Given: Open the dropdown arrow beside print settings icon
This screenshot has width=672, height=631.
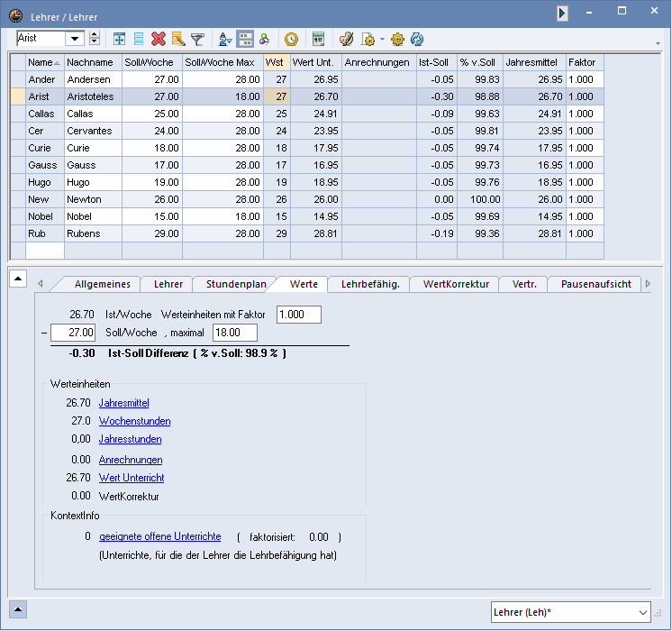Looking at the screenshot, I should [382, 40].
